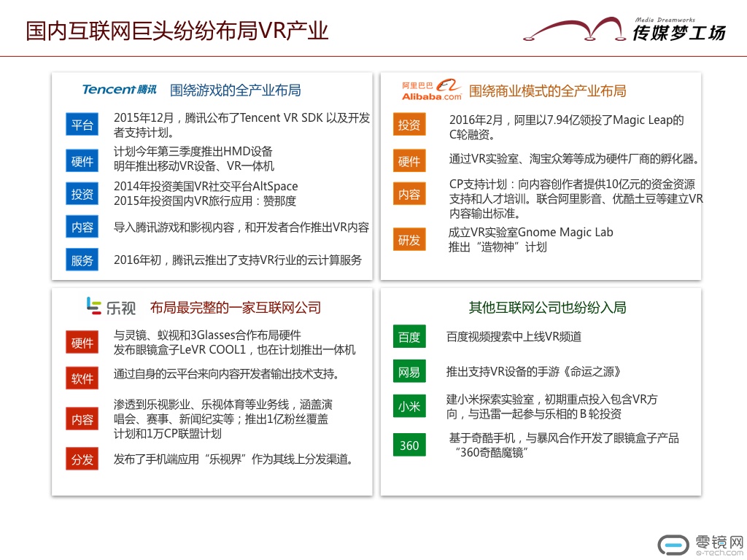Click the Tencent 腾讯 logo
Screen dimensions: 747x560
pyautogui.click(x=119, y=90)
